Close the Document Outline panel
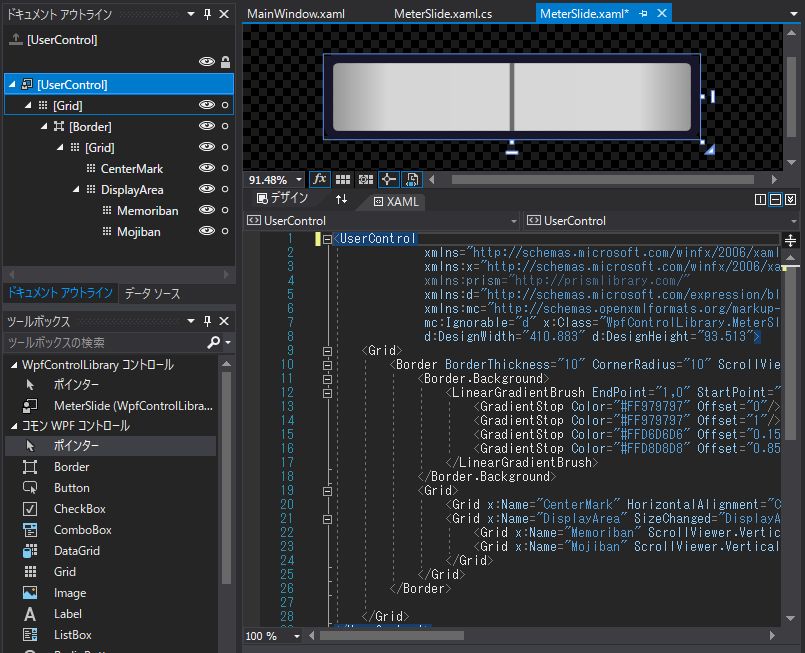This screenshot has height=653, width=805. (x=224, y=14)
